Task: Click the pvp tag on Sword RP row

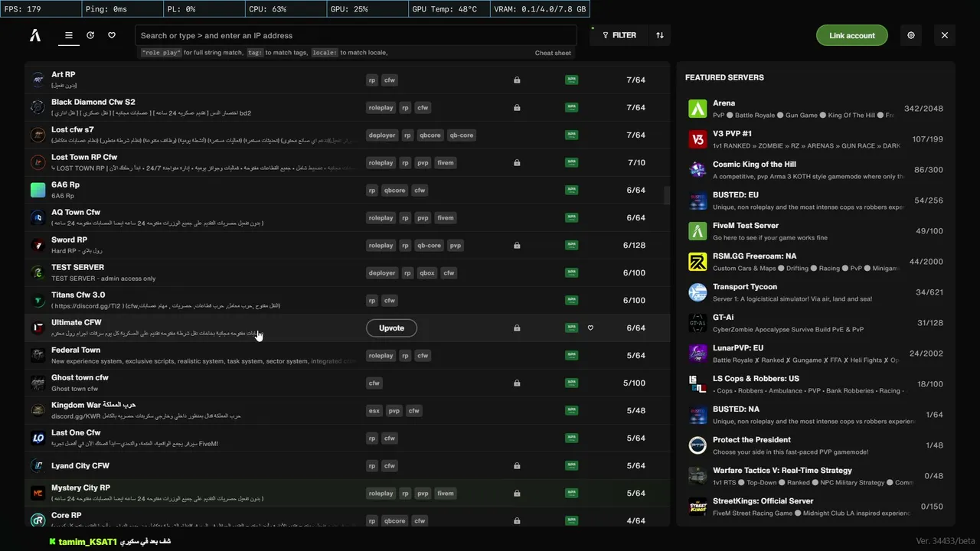Action: [456, 246]
